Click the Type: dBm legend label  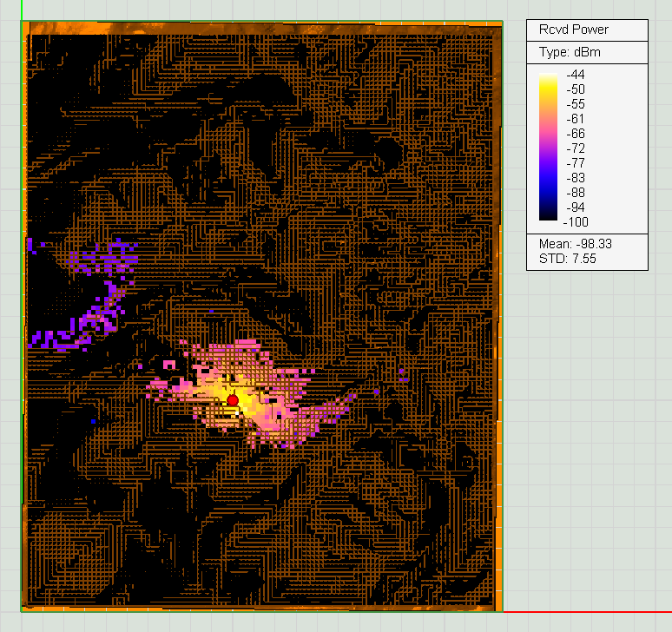(x=570, y=52)
